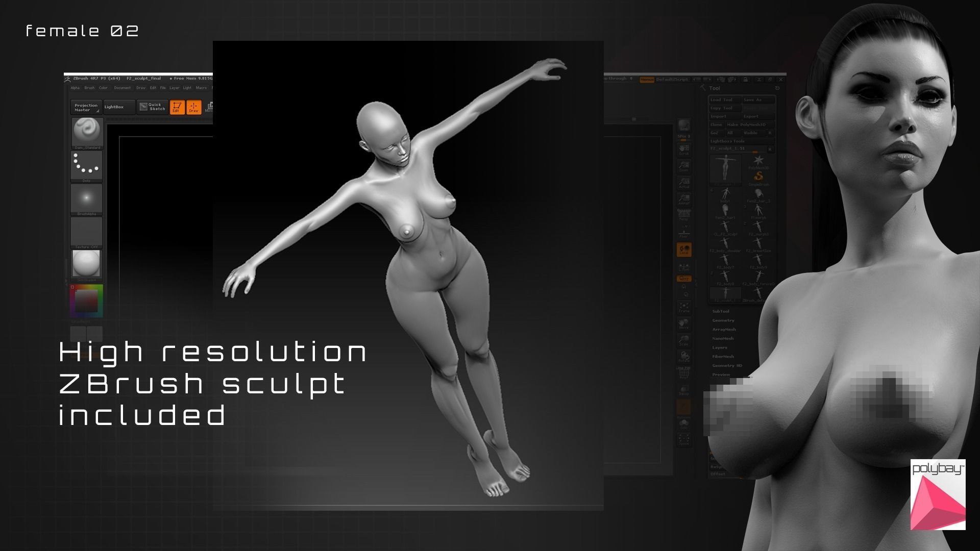Open the Document menu

(x=122, y=88)
